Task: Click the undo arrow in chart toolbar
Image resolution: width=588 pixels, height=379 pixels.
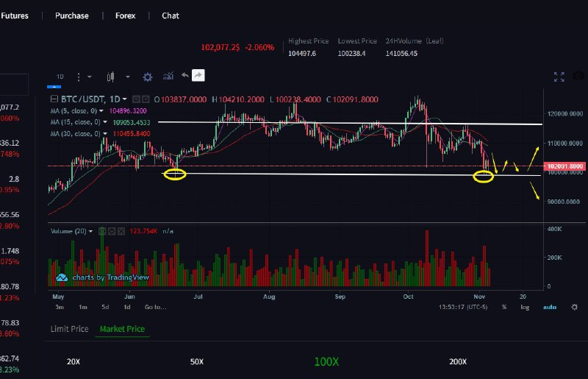Action: (x=184, y=75)
